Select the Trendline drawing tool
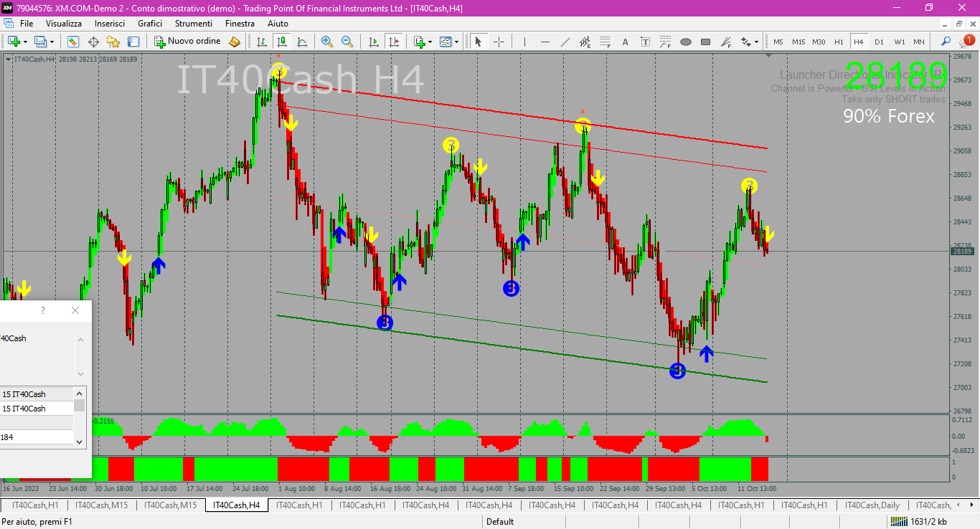Screen dimensions: 980x529 tap(565, 42)
